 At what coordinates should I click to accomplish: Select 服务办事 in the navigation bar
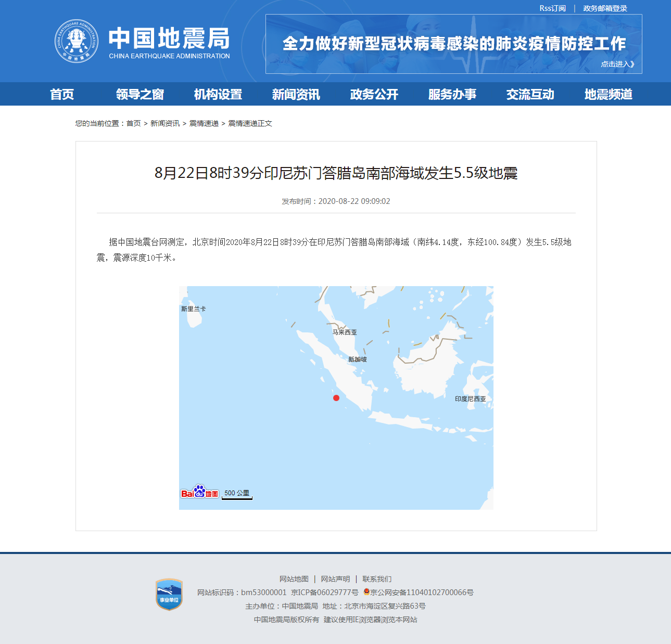(x=452, y=94)
